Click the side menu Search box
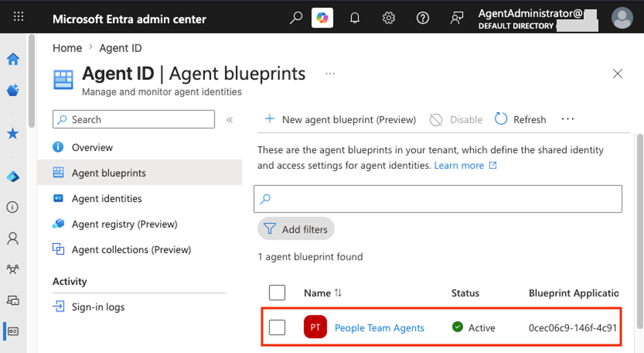The height and width of the screenshot is (353, 644). click(x=133, y=119)
